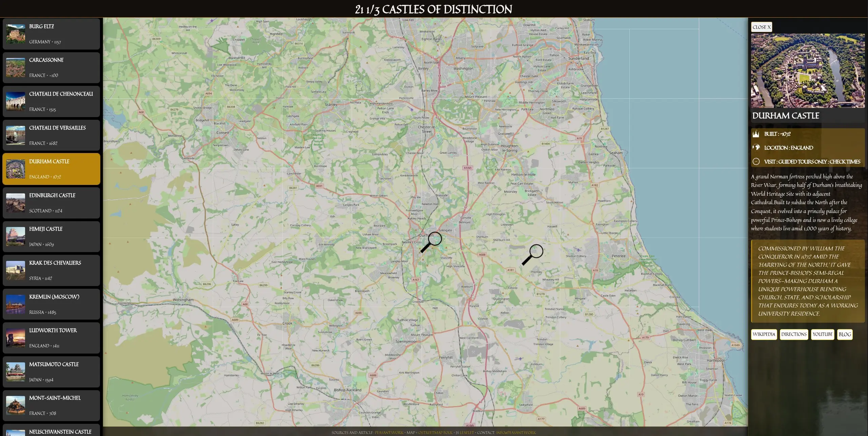Close the castle details panel
Viewport: 868px width, 436px height.
click(x=761, y=27)
